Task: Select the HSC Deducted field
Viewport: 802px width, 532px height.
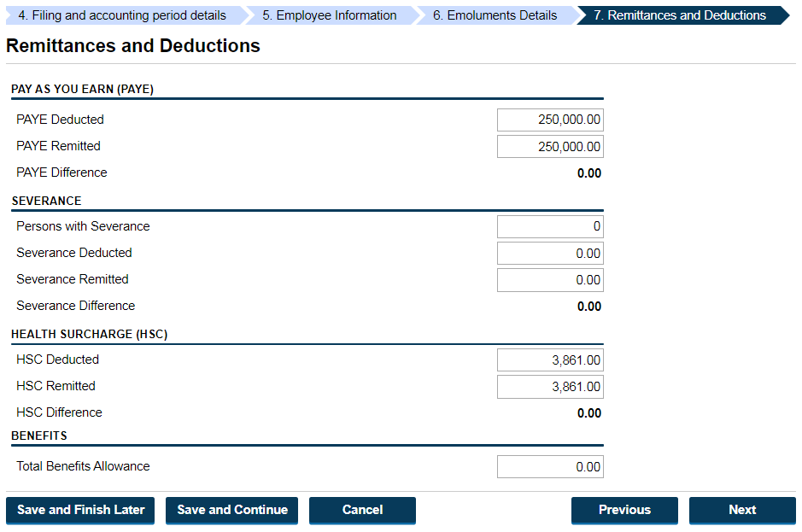Action: point(550,360)
